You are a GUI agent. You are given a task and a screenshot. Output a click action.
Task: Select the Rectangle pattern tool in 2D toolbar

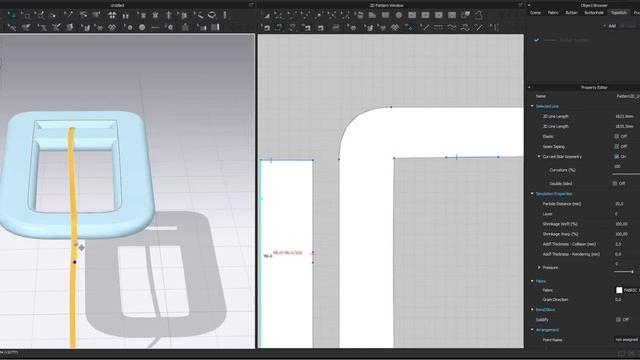coord(385,15)
